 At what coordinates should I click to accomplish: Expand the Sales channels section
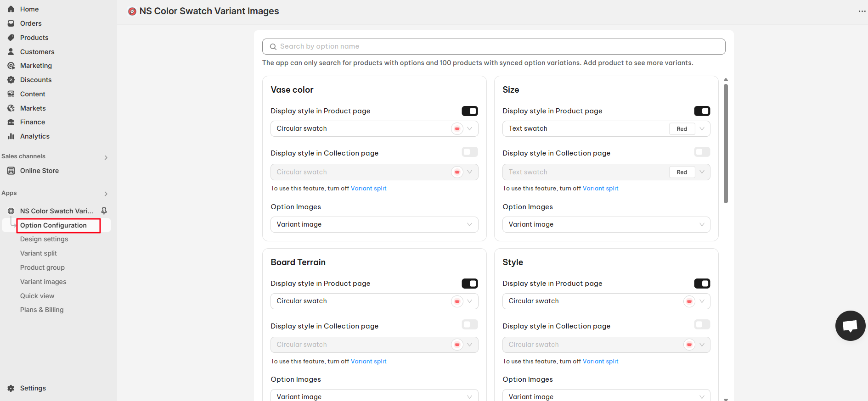point(106,157)
